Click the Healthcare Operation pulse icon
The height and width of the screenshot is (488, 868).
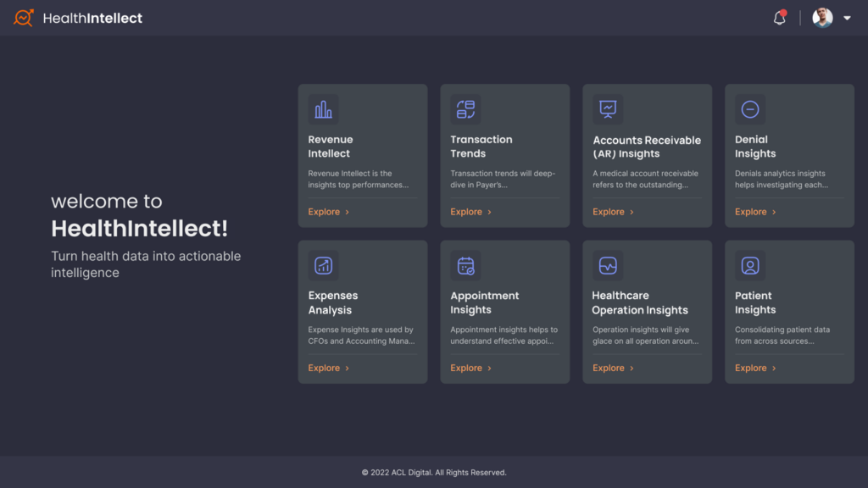(608, 265)
